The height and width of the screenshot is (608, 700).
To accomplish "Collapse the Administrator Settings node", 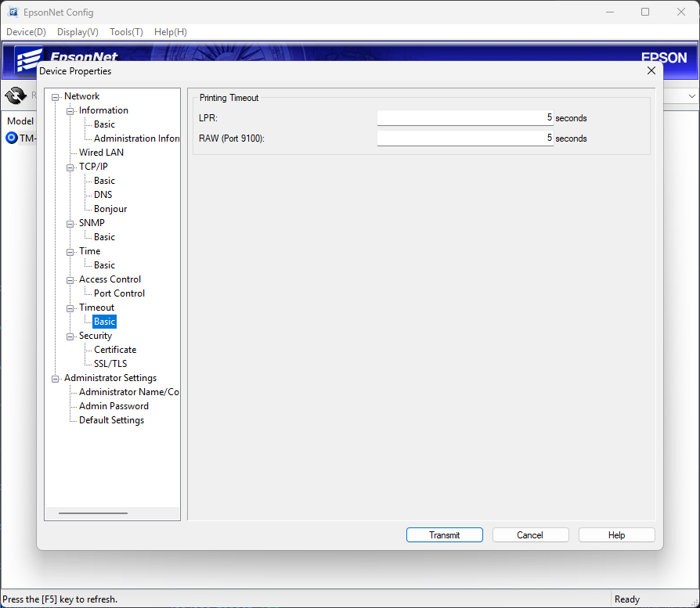I will 56,379.
